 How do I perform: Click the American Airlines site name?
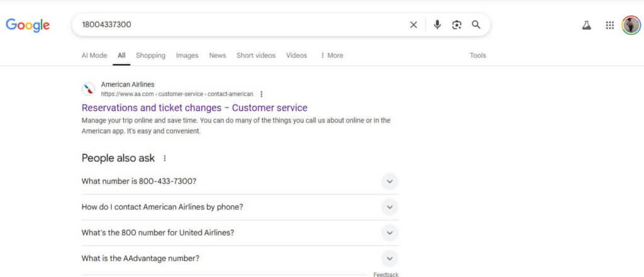point(128,85)
